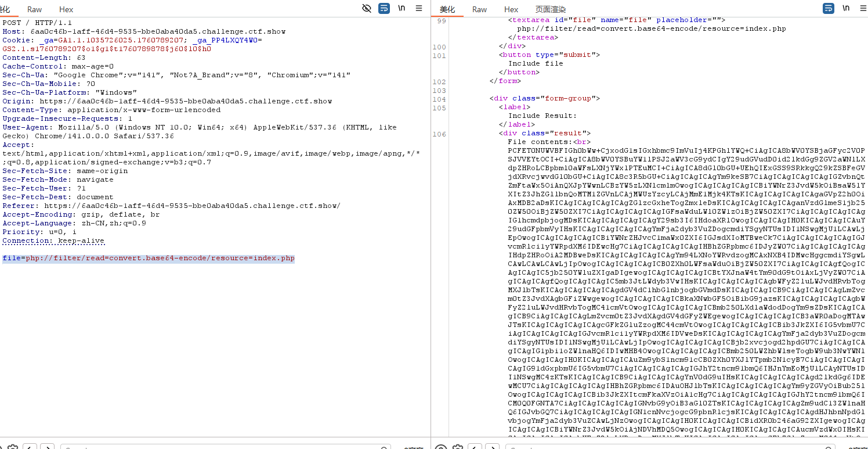This screenshot has width=868, height=449.
Task: Click the Accept-Language zh-CN header
Action: (x=74, y=223)
